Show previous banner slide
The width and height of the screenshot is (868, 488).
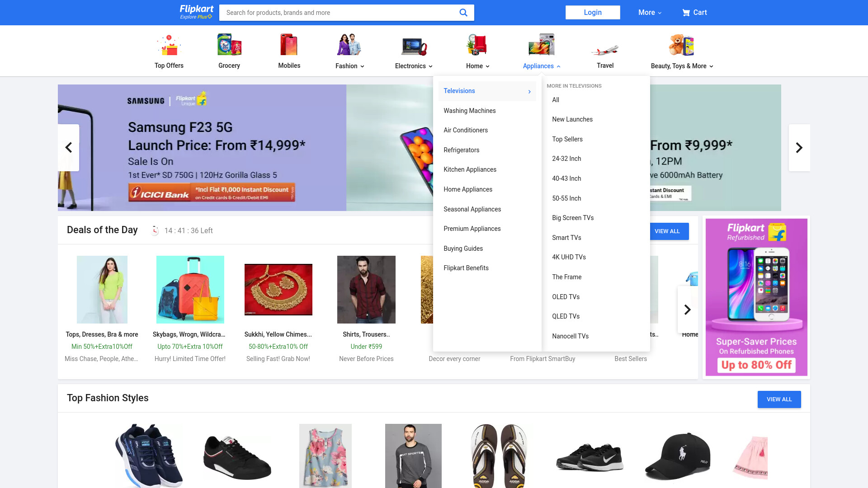coord(69,148)
